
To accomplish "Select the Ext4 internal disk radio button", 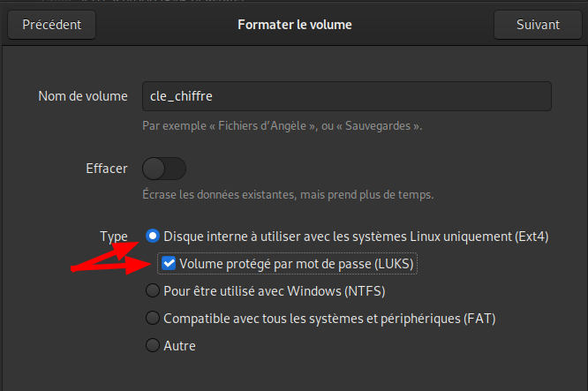I will (153, 237).
